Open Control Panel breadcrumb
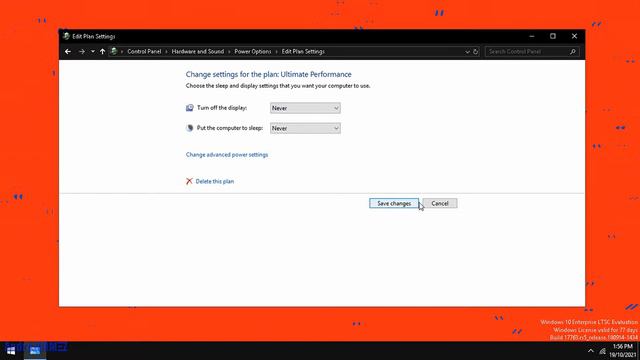This screenshot has height=360, width=640. click(144, 51)
